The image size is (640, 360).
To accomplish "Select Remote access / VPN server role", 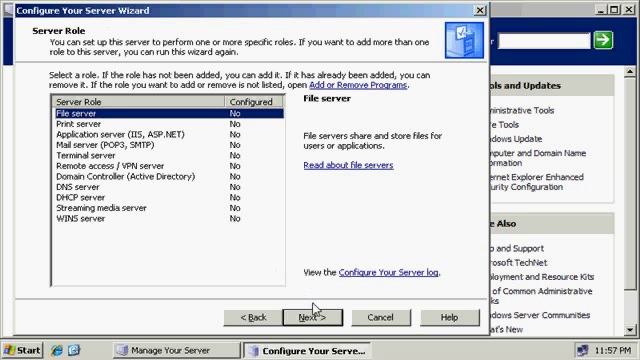I will pos(169,166).
